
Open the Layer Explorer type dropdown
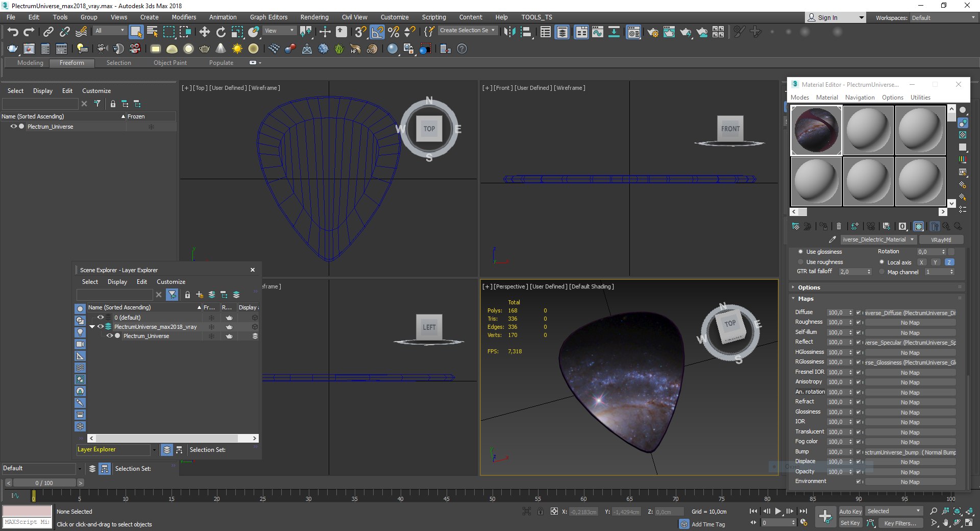[154, 450]
